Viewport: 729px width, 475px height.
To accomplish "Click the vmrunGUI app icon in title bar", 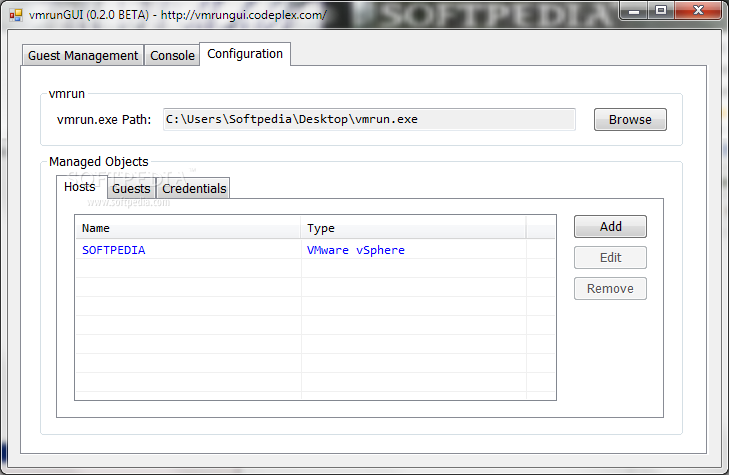I will [x=15, y=15].
